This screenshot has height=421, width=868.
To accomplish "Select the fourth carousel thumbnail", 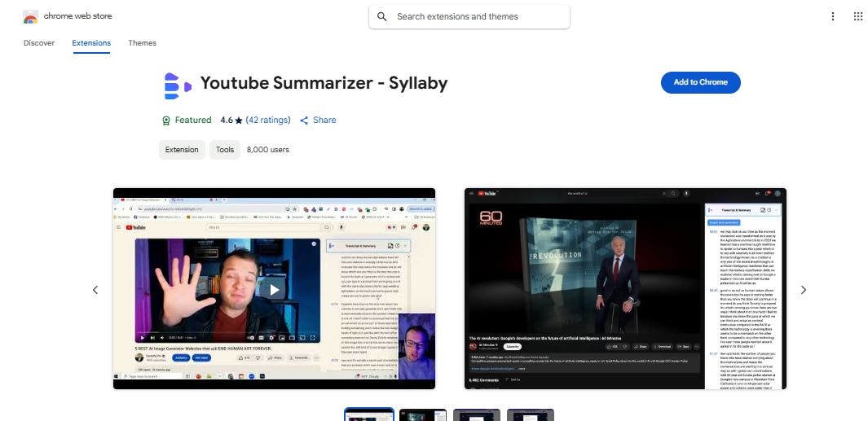I will pyautogui.click(x=531, y=414).
